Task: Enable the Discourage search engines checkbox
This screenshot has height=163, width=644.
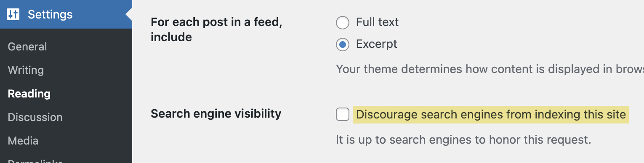Action: click(x=343, y=114)
